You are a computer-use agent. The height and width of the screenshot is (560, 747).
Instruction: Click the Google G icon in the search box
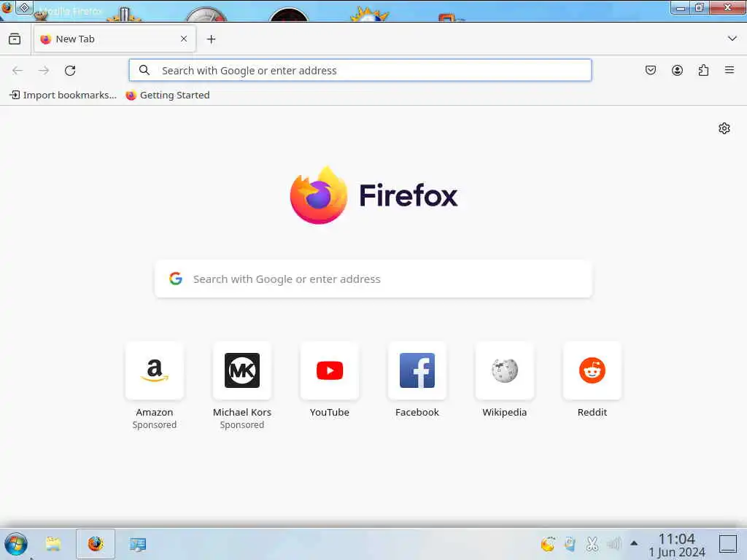point(176,279)
